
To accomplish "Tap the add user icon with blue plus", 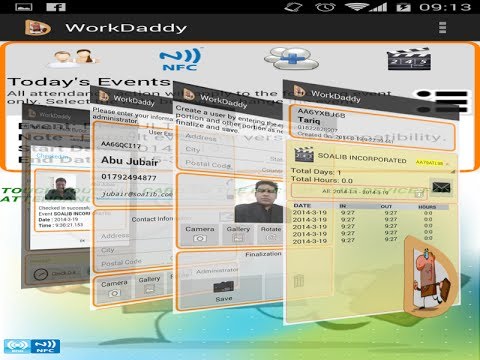I will click(x=291, y=58).
